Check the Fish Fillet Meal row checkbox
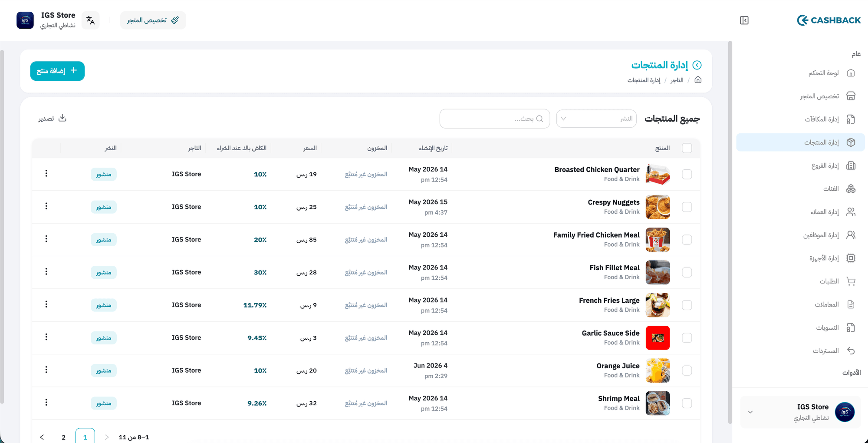868x443 pixels. point(687,272)
